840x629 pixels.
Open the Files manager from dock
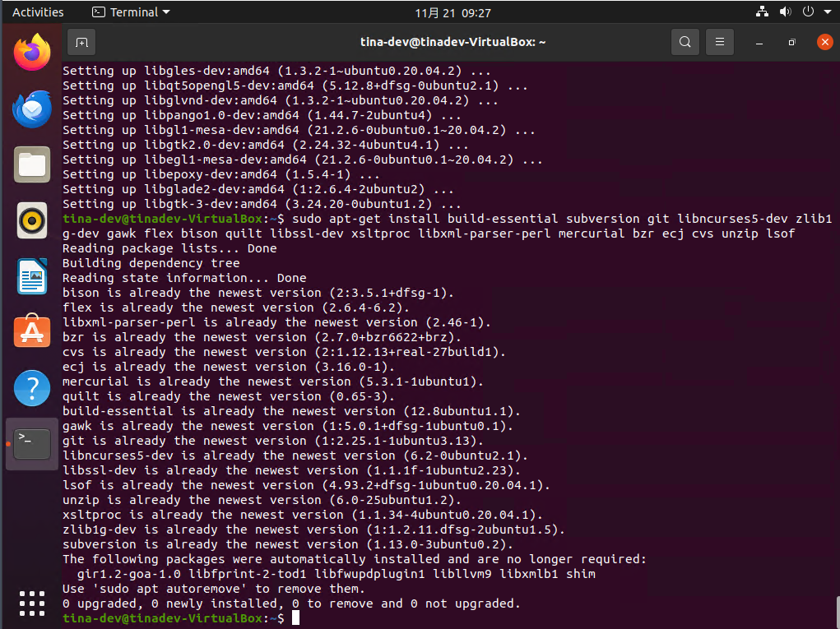(32, 164)
